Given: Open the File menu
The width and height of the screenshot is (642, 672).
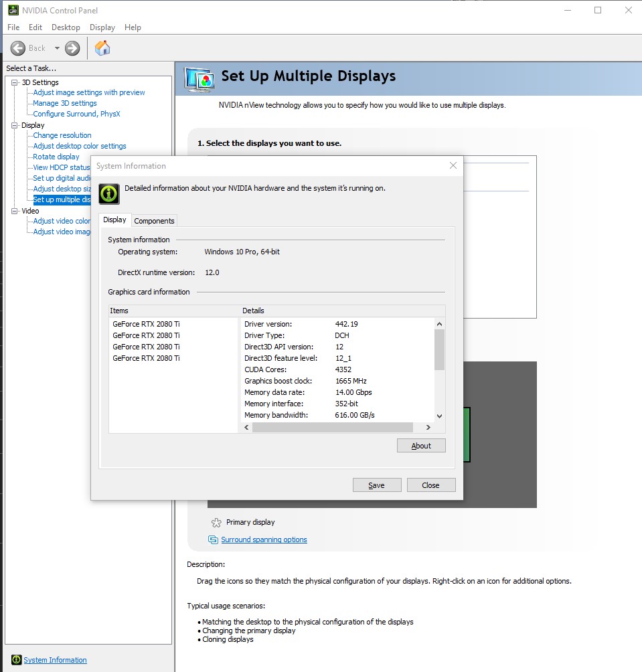Looking at the screenshot, I should 13,27.
